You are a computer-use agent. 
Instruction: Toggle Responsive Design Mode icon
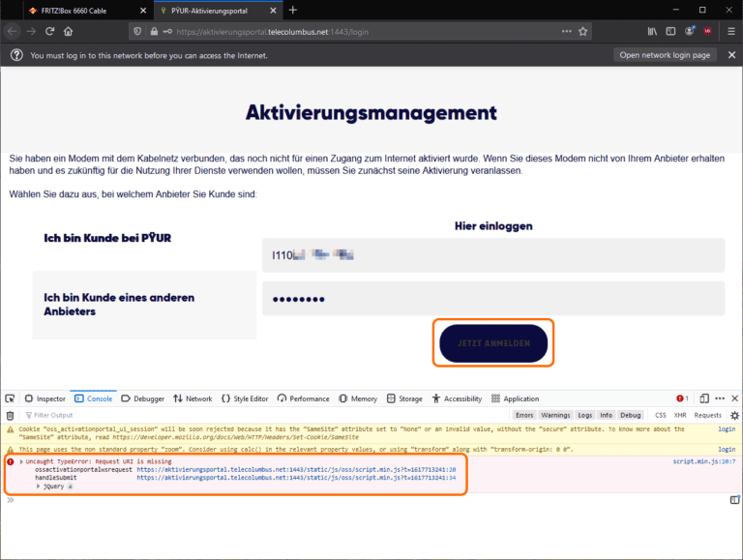point(704,398)
